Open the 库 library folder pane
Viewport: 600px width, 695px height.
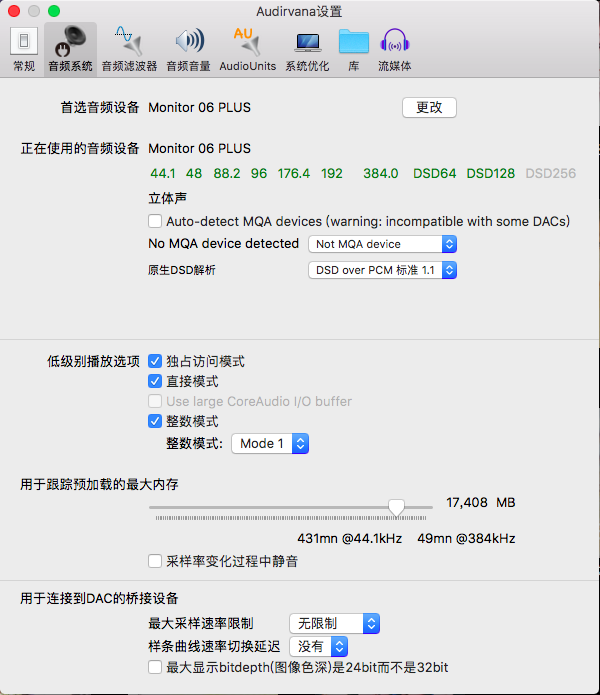353,49
